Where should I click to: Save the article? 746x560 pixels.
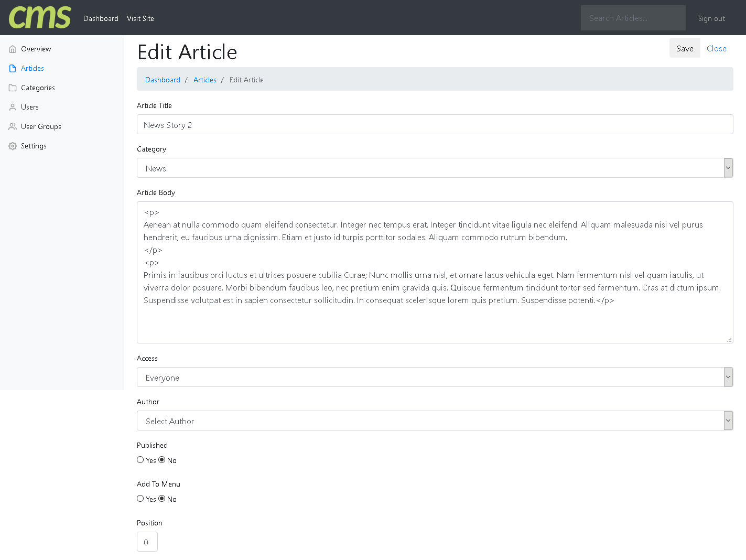tap(685, 48)
